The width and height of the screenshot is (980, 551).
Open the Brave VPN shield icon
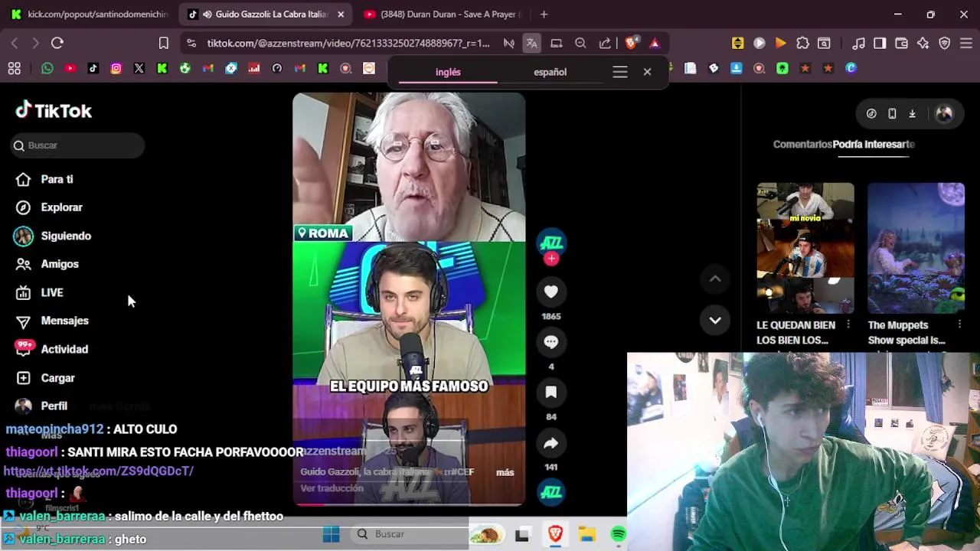tap(945, 43)
